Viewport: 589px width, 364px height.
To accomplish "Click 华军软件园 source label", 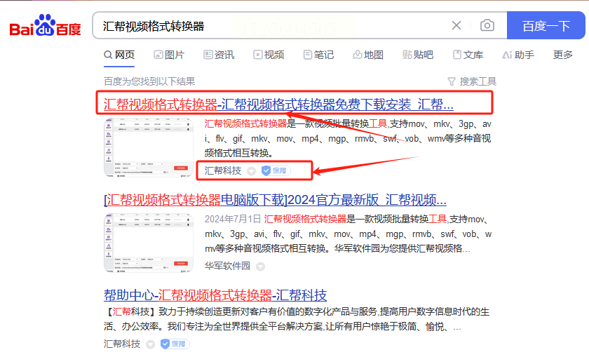I will click(227, 266).
